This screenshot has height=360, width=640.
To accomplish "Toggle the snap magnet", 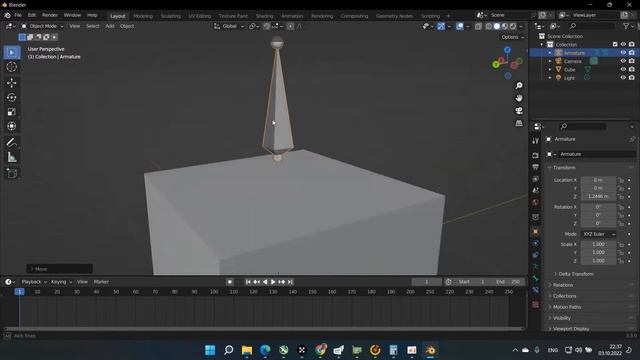I will pos(266,27).
